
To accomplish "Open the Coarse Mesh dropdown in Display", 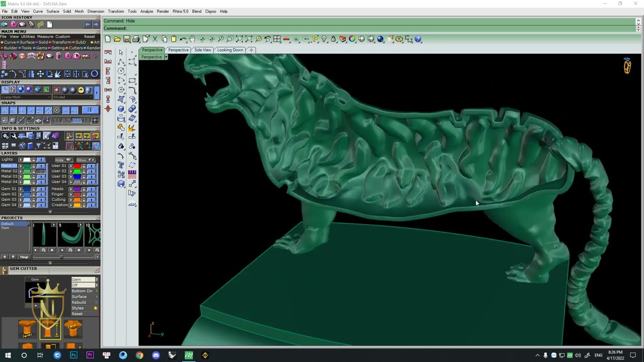I will click(26, 97).
